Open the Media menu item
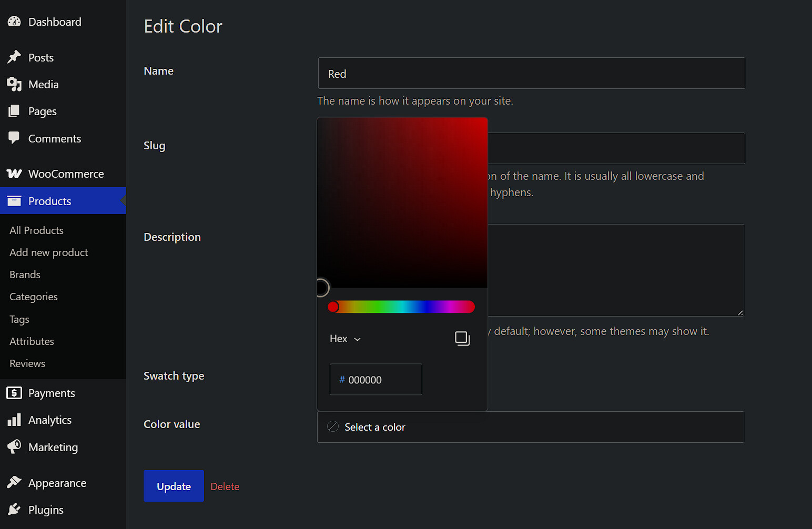 click(63, 84)
